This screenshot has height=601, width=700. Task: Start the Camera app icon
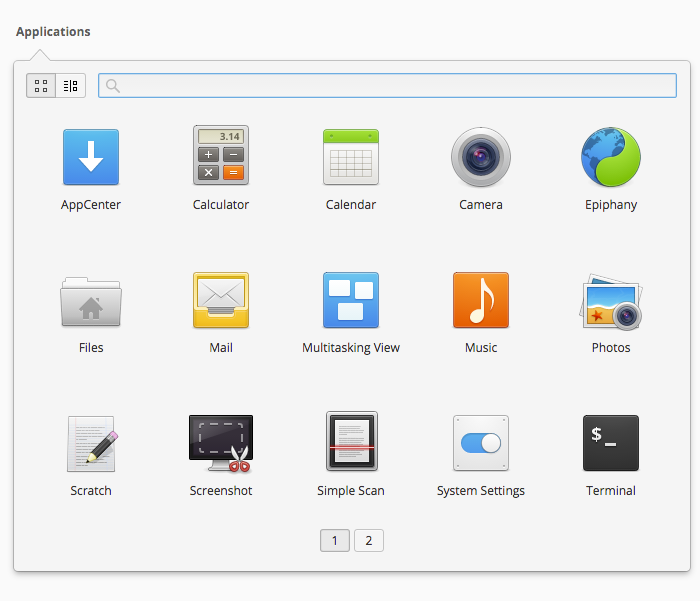[480, 157]
